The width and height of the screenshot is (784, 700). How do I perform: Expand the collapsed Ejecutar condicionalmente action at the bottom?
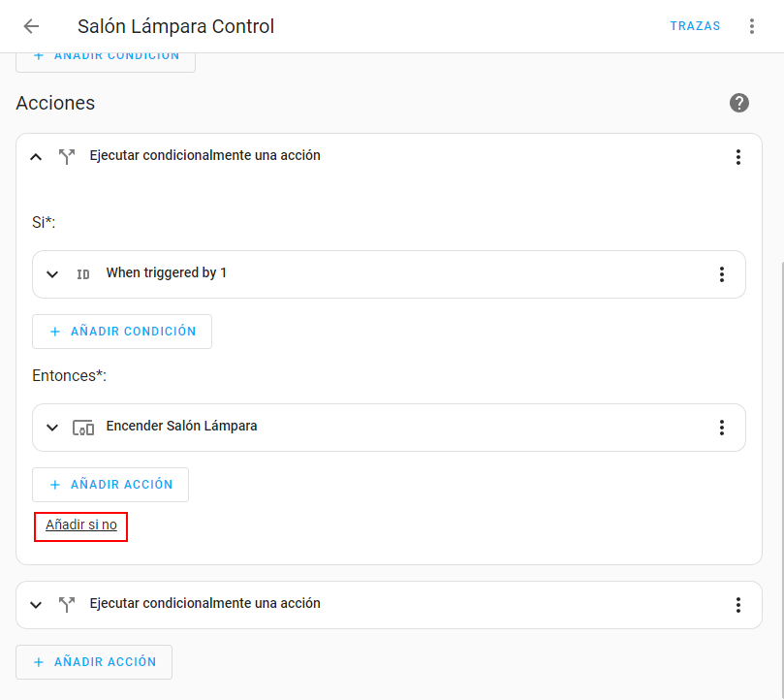click(x=36, y=605)
